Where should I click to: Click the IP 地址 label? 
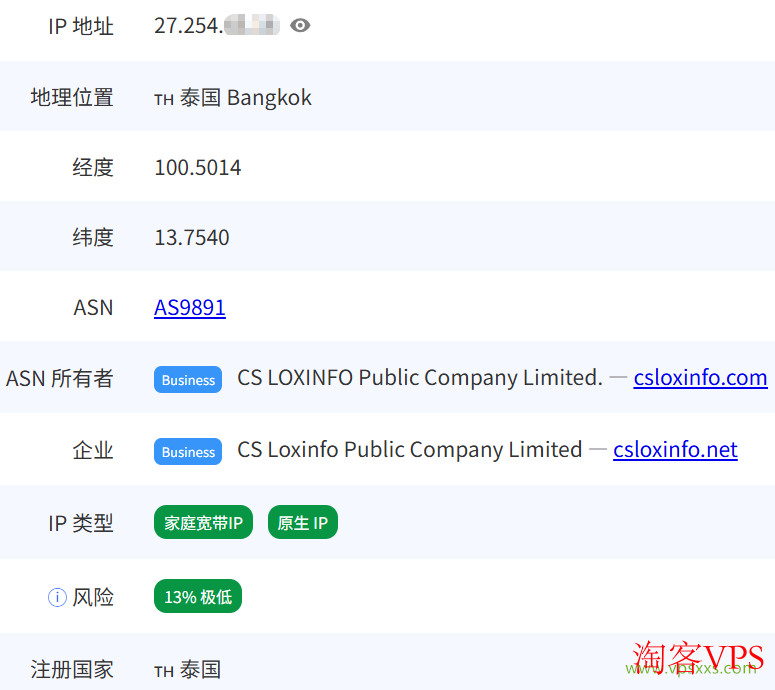pos(81,26)
